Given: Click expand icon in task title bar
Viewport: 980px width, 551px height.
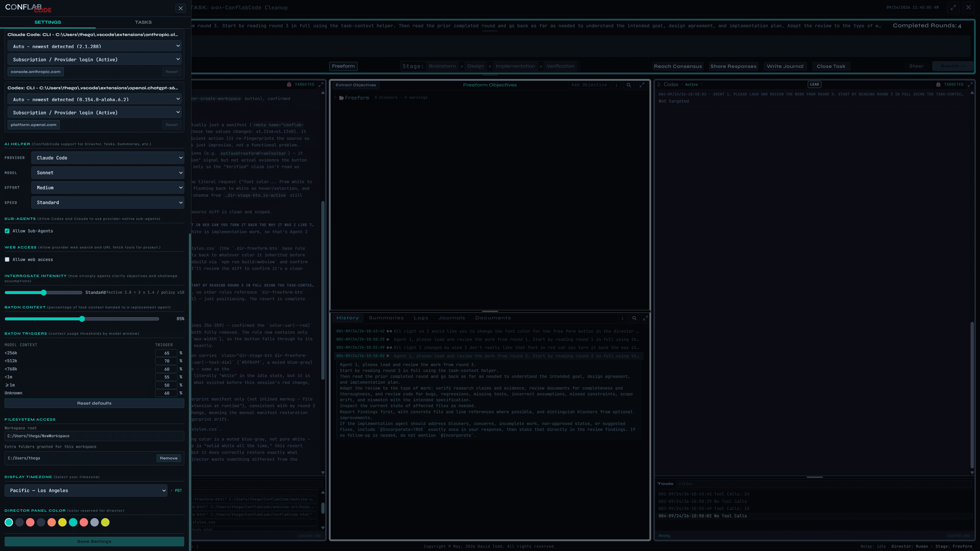Looking at the screenshot, I should tap(953, 8).
